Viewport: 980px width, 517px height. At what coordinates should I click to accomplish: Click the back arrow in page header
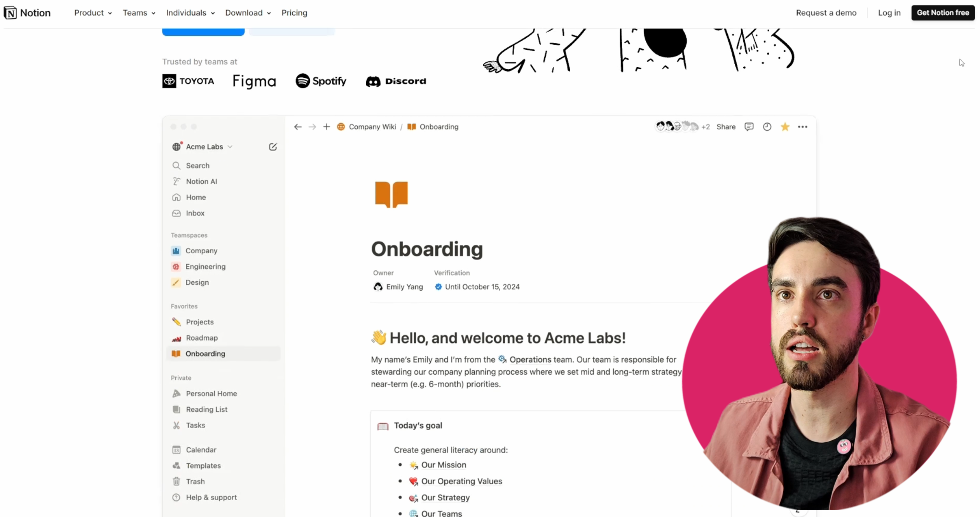(298, 127)
